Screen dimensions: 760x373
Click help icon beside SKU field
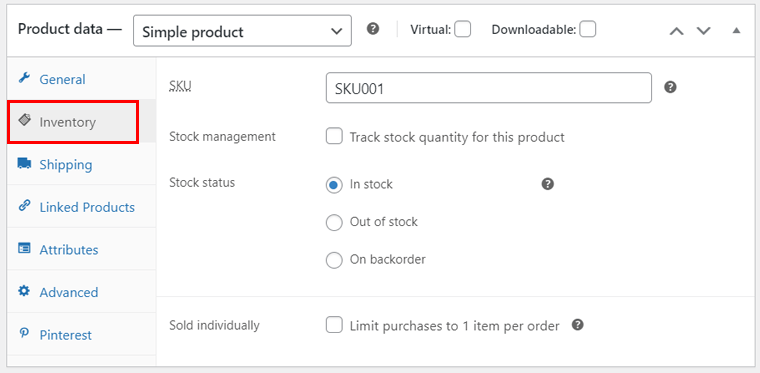(x=670, y=87)
